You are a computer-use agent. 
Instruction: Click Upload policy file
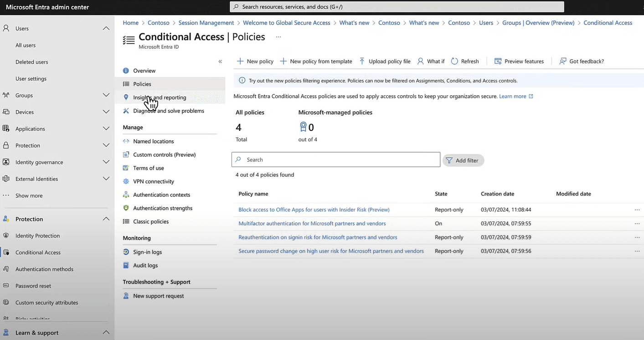[385, 61]
